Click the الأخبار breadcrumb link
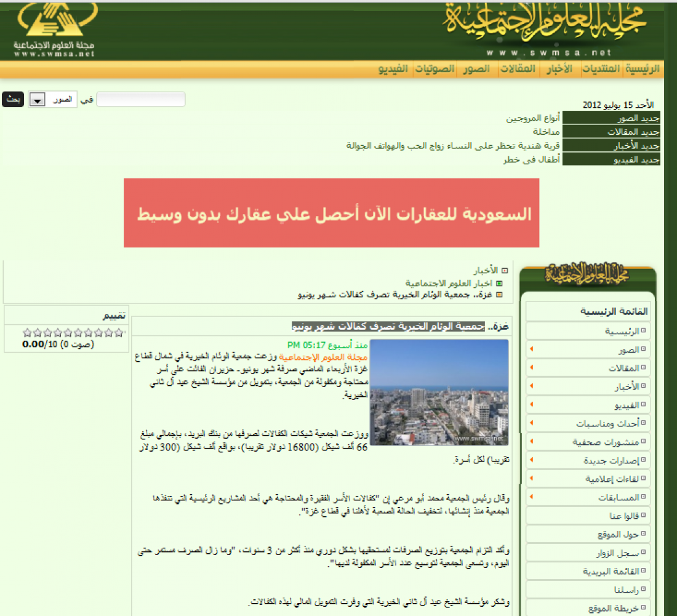The image size is (677, 616). coord(486,271)
